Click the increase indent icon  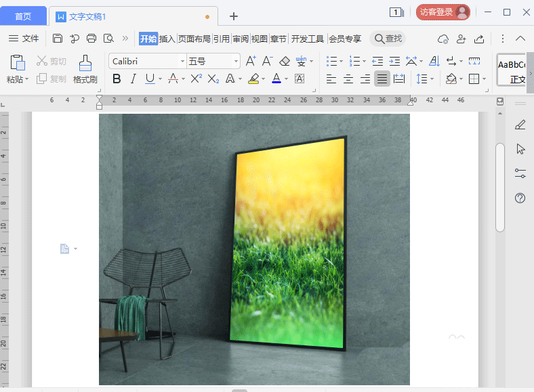[x=394, y=62]
